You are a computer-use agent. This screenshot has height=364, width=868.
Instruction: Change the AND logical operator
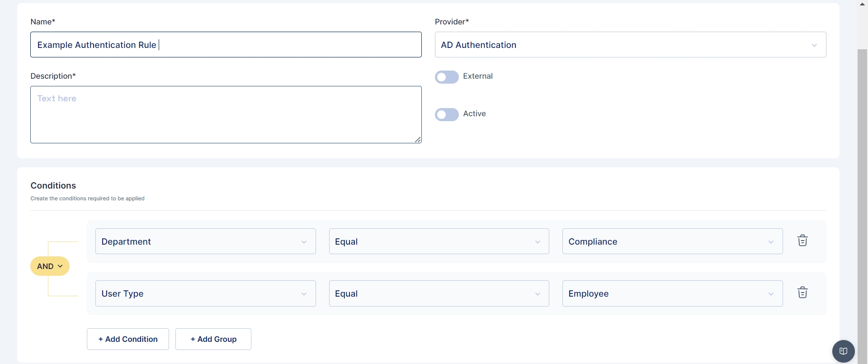[x=50, y=266]
